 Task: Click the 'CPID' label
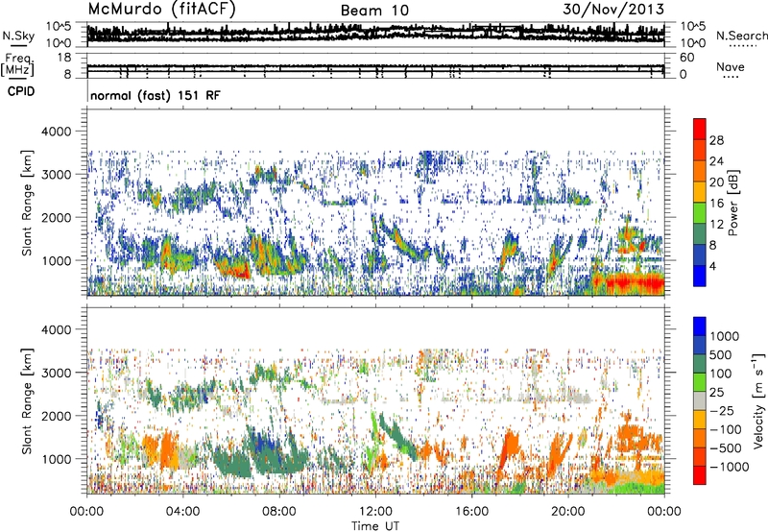point(21,91)
